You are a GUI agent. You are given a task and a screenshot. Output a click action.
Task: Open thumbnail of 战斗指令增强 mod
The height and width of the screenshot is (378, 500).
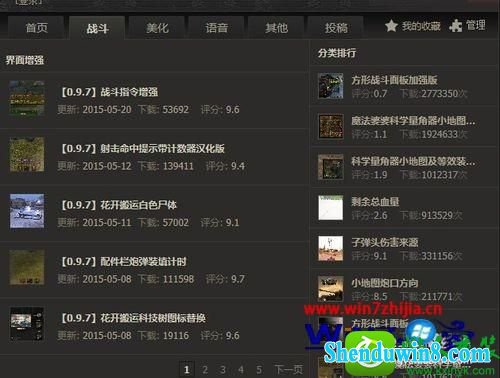(27, 98)
